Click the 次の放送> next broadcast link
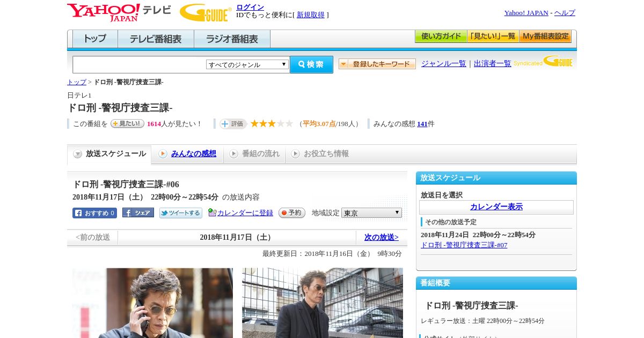 (x=382, y=237)
